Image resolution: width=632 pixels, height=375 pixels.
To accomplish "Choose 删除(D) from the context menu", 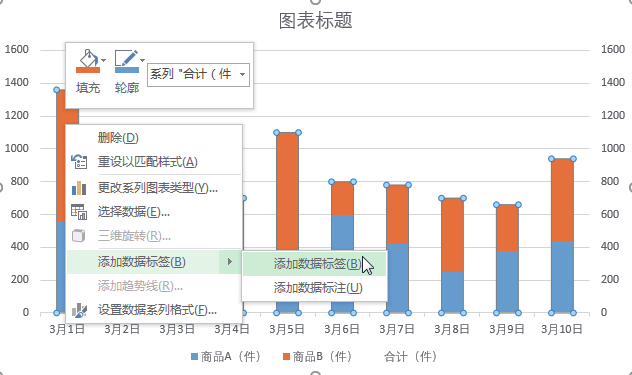I will 154,138.
